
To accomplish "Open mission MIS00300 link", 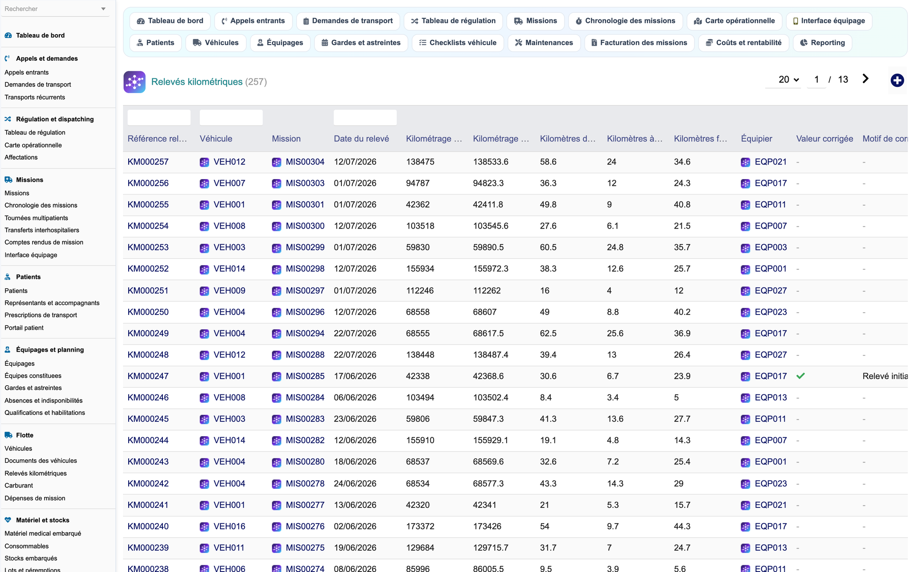I will pyautogui.click(x=305, y=226).
